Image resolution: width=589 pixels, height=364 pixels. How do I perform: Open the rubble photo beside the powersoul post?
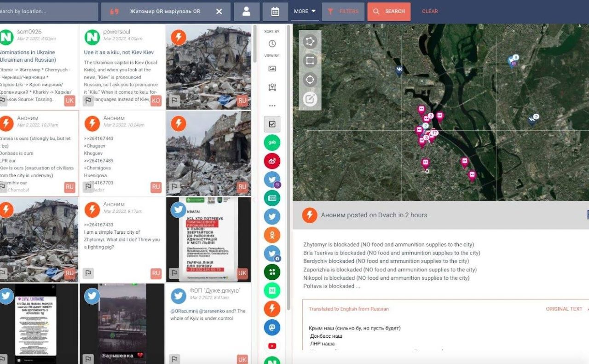tap(208, 67)
